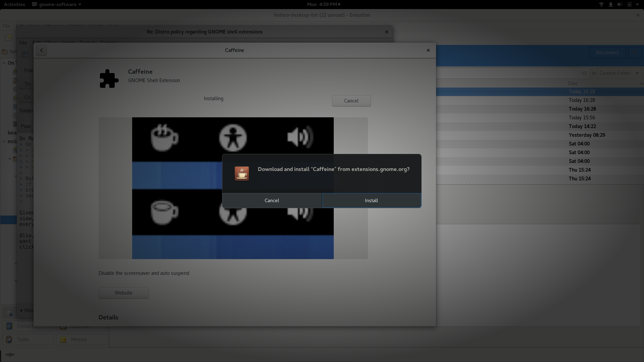Image resolution: width=644 pixels, height=362 pixels.
Task: Confirm Install in the Caffeine download prompt
Action: pos(371,200)
